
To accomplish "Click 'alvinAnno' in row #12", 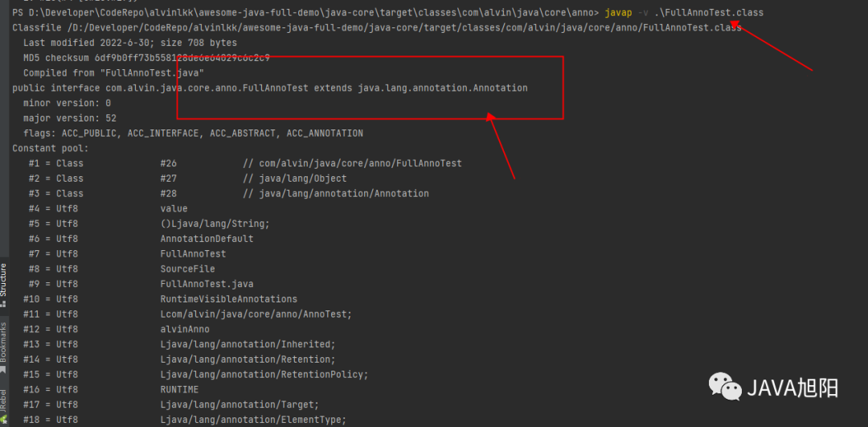I will click(185, 330).
